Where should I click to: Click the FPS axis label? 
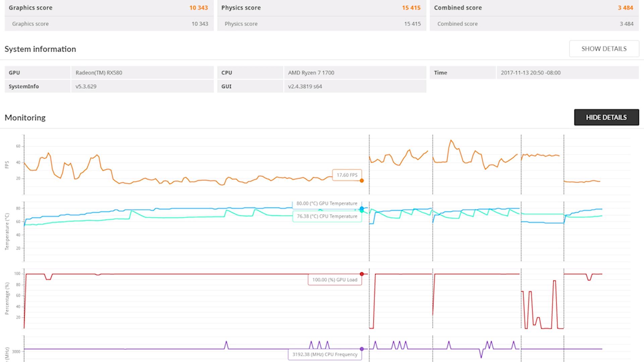point(7,165)
